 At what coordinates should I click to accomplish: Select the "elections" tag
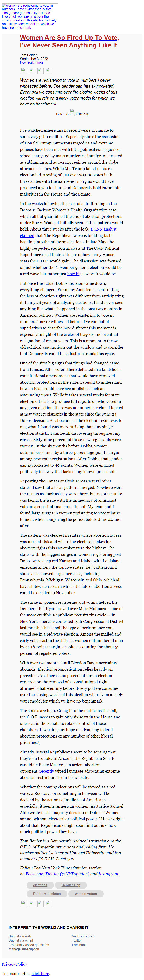coord(40,885)
